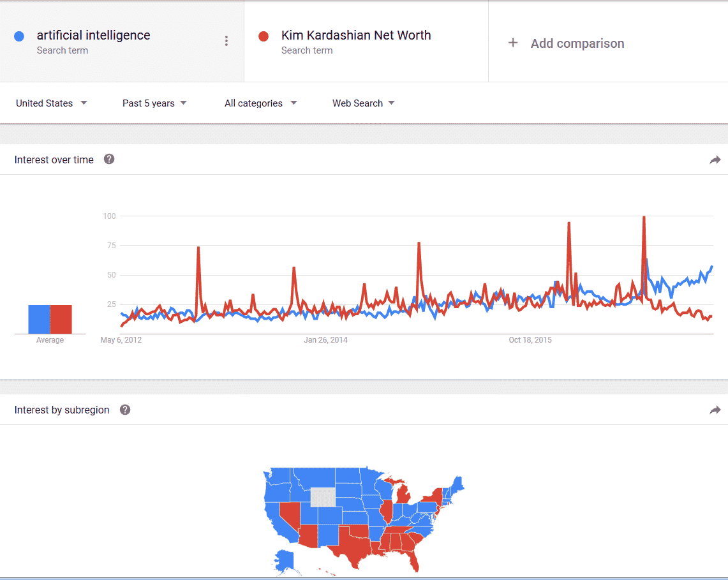The image size is (728, 580).
Task: Expand the Past 5 years time range
Action: 154,103
